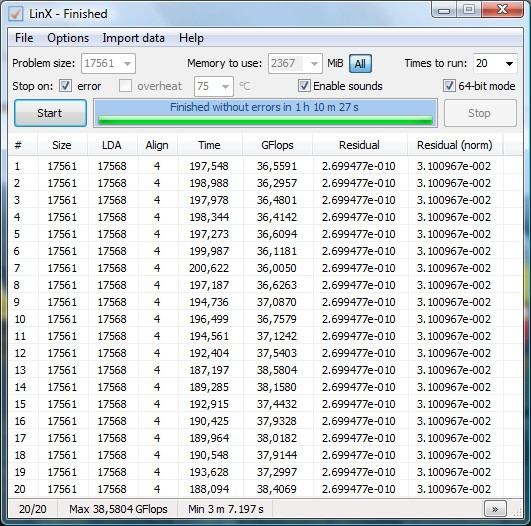
Task: Open the Import data menu
Action: point(133,38)
